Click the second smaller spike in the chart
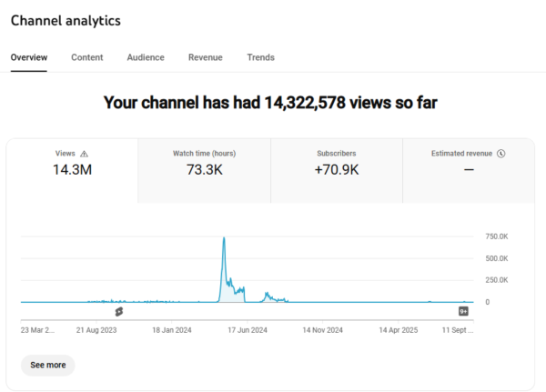 coord(267,293)
